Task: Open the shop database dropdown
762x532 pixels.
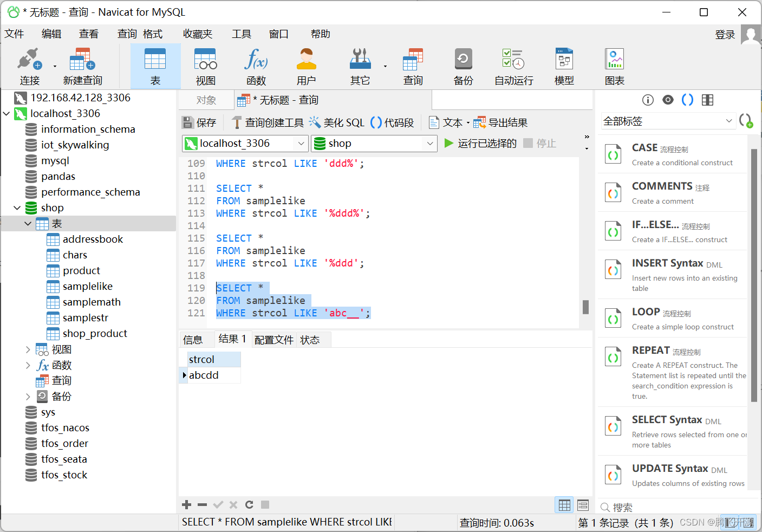Action: [x=374, y=144]
